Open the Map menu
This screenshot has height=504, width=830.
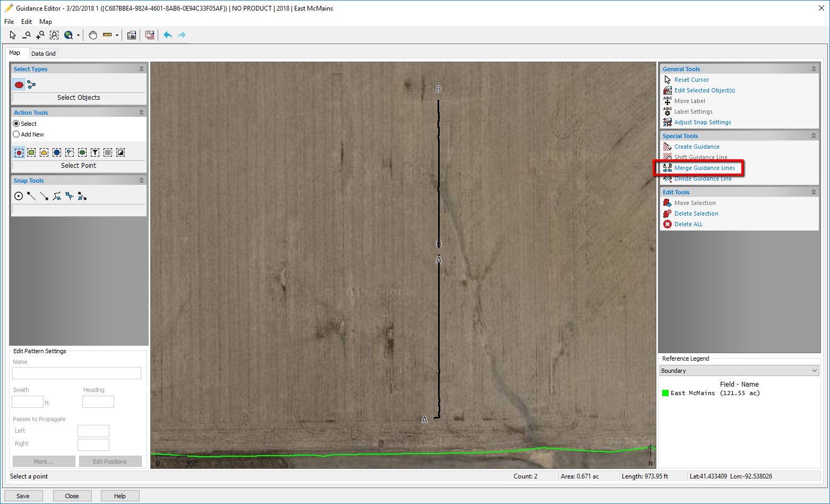[46, 22]
